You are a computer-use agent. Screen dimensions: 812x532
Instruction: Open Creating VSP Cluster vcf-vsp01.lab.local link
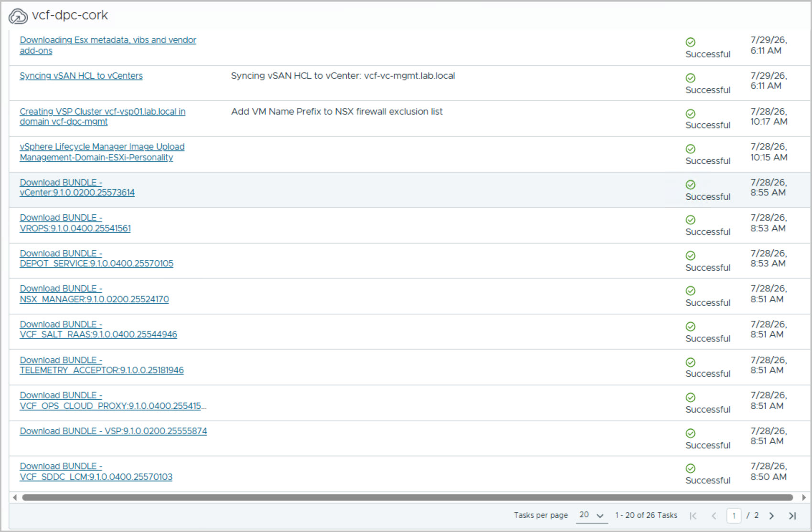102,117
